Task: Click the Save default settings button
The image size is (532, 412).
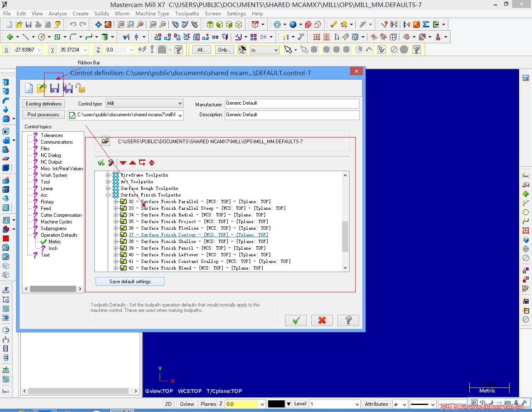Action: (130, 282)
